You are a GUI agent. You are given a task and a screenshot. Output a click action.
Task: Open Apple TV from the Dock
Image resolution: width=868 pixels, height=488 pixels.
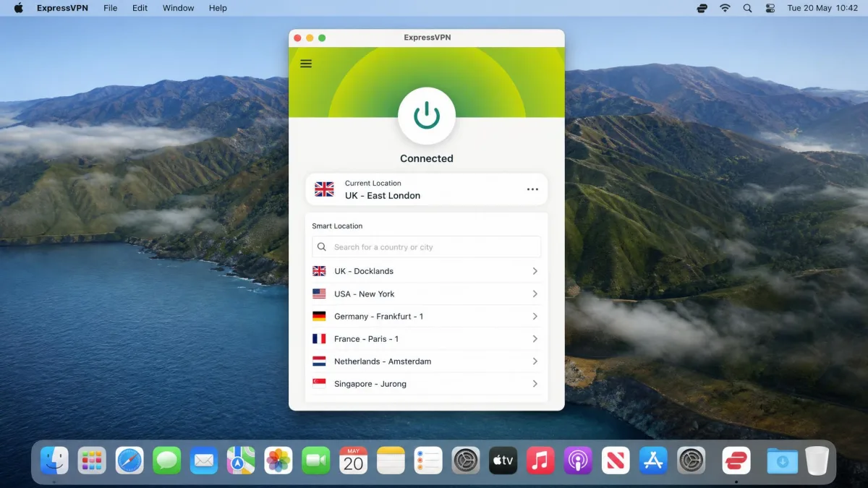503,461
